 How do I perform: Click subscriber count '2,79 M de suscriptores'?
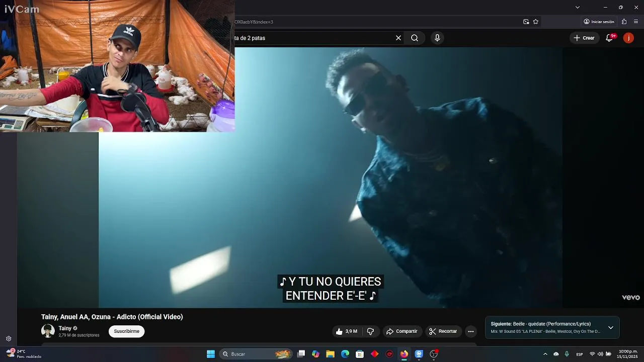point(79,335)
